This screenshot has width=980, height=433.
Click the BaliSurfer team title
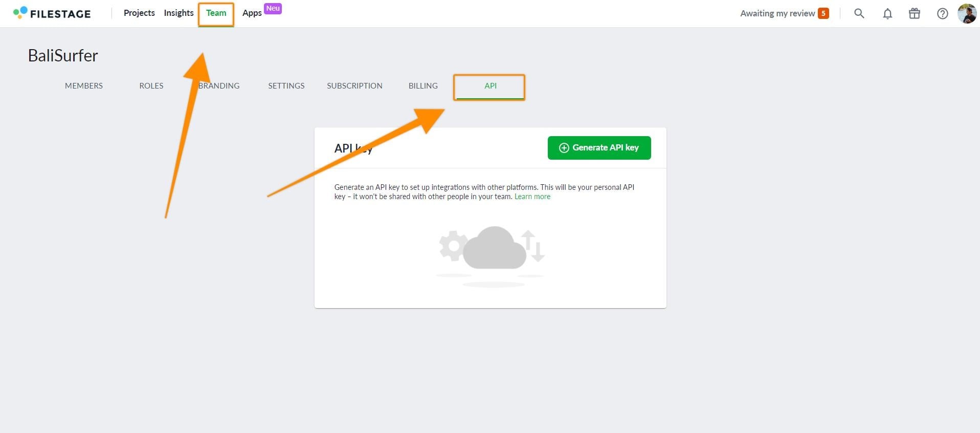pos(63,55)
